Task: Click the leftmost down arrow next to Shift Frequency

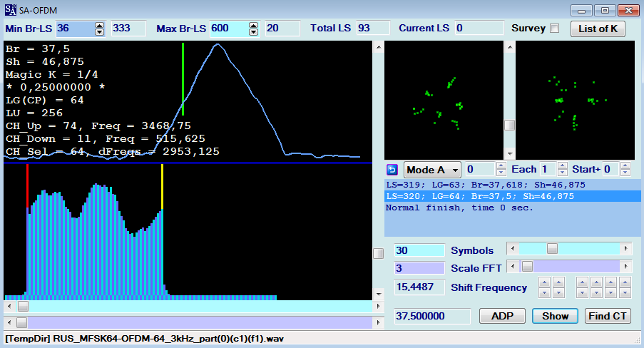Action: pos(545,292)
